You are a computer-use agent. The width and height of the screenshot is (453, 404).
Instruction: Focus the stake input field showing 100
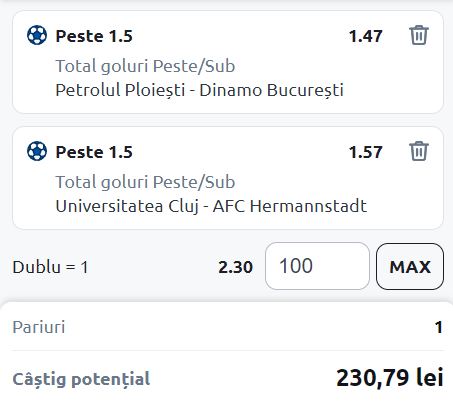click(x=317, y=266)
